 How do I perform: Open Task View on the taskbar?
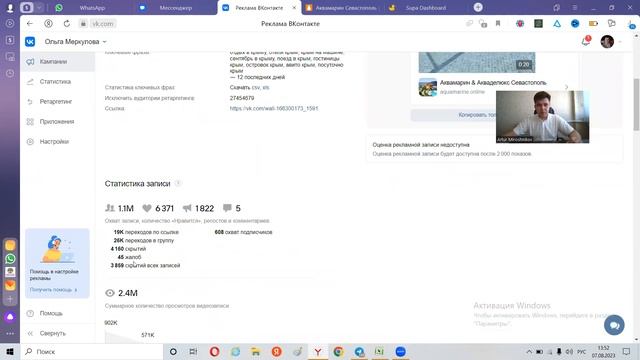coord(193,351)
